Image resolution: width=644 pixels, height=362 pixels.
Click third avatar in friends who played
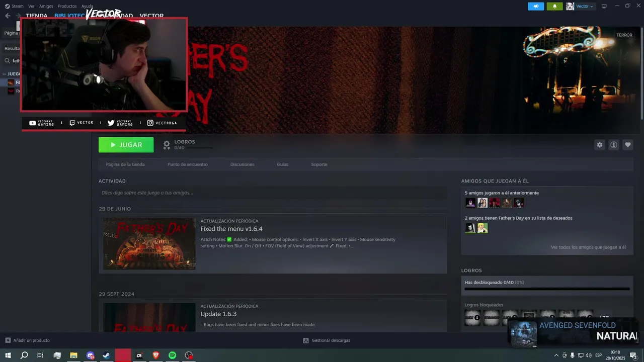coord(495,203)
